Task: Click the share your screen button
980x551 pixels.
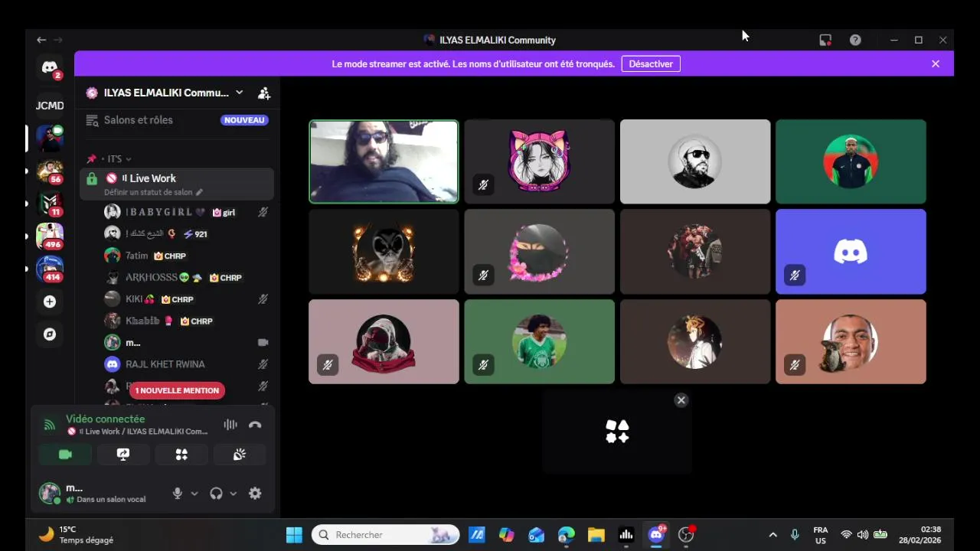Action: (x=123, y=455)
